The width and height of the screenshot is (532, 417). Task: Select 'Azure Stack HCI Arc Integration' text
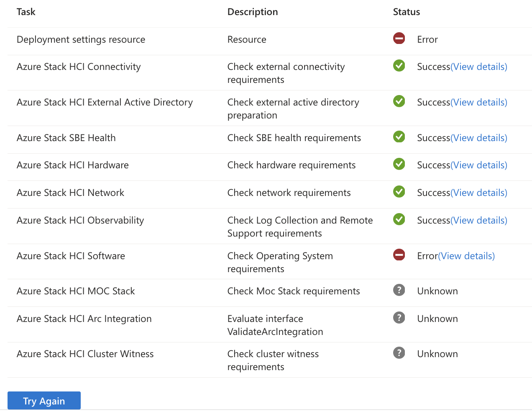[x=84, y=319]
